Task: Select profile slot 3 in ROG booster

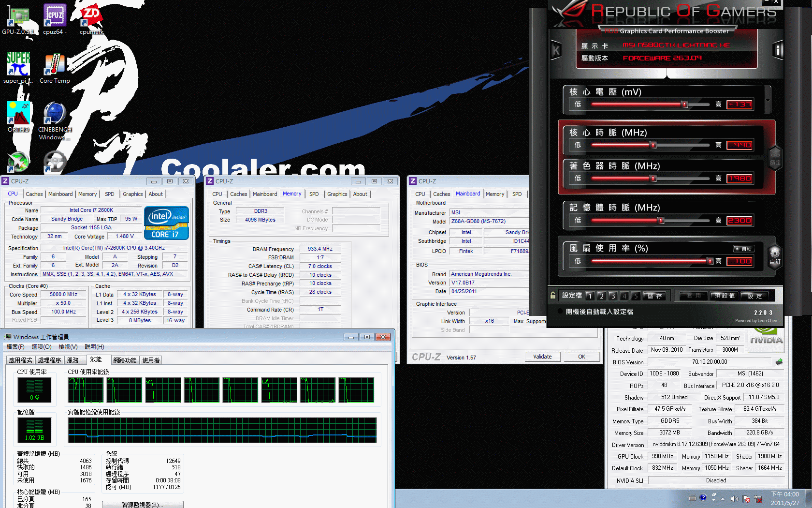Action: coord(613,296)
